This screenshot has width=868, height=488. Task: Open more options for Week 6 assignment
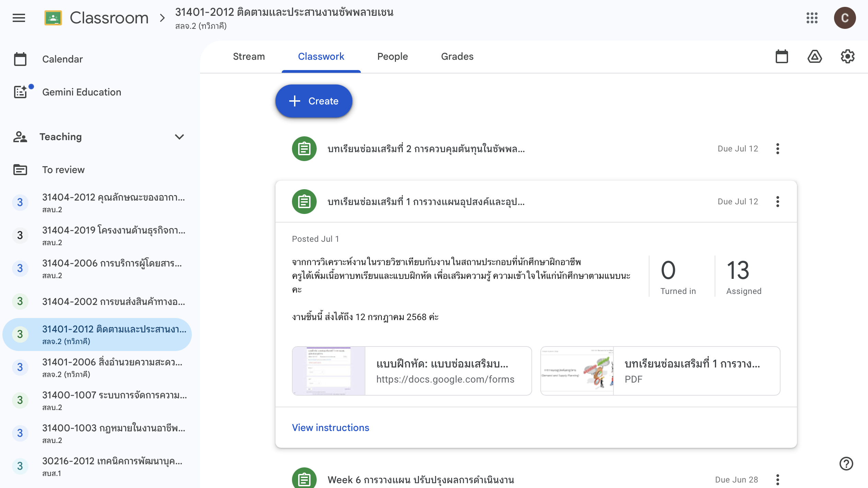point(778,479)
